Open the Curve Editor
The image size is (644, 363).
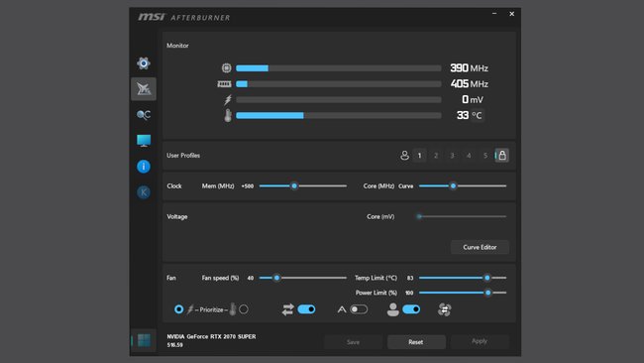pyautogui.click(x=480, y=247)
